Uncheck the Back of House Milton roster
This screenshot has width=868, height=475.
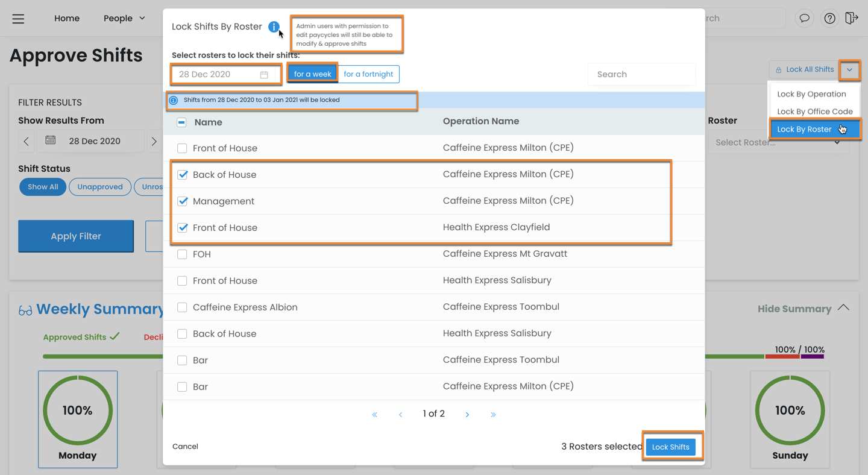click(183, 175)
